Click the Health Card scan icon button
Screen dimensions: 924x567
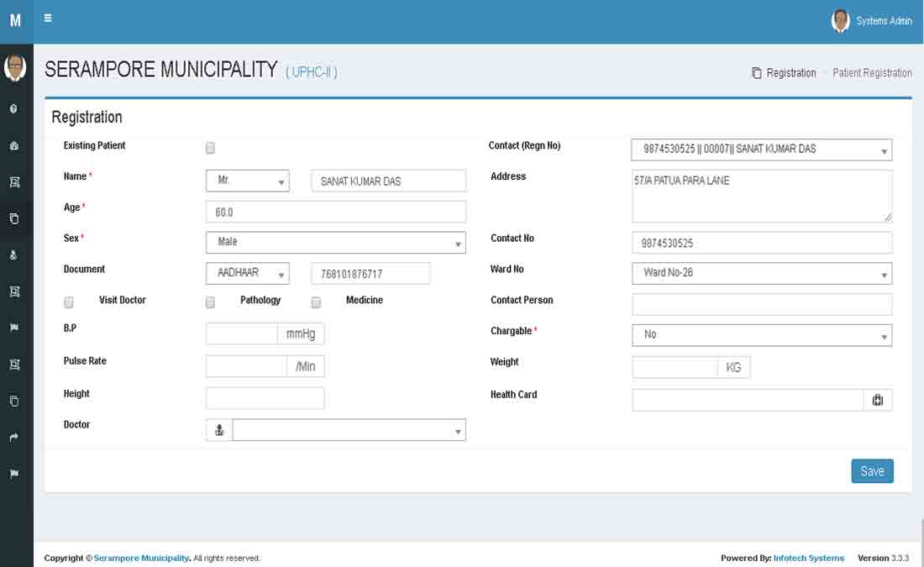878,401
